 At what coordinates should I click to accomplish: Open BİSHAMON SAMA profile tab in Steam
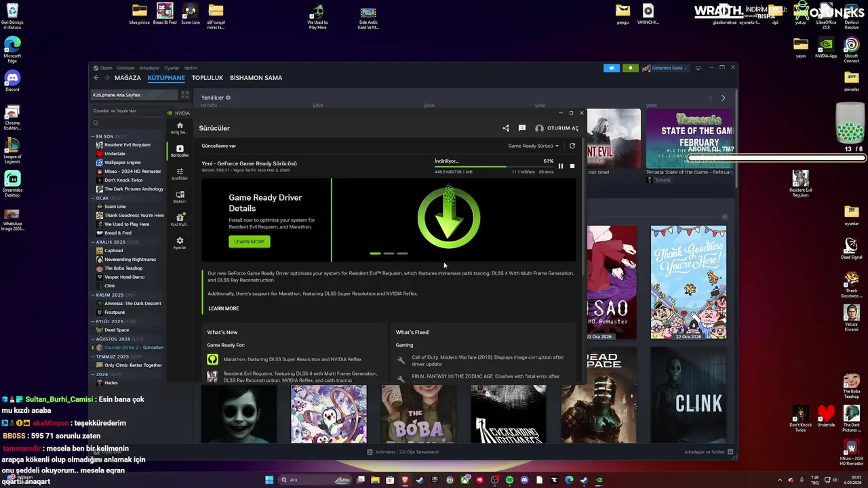coord(256,78)
